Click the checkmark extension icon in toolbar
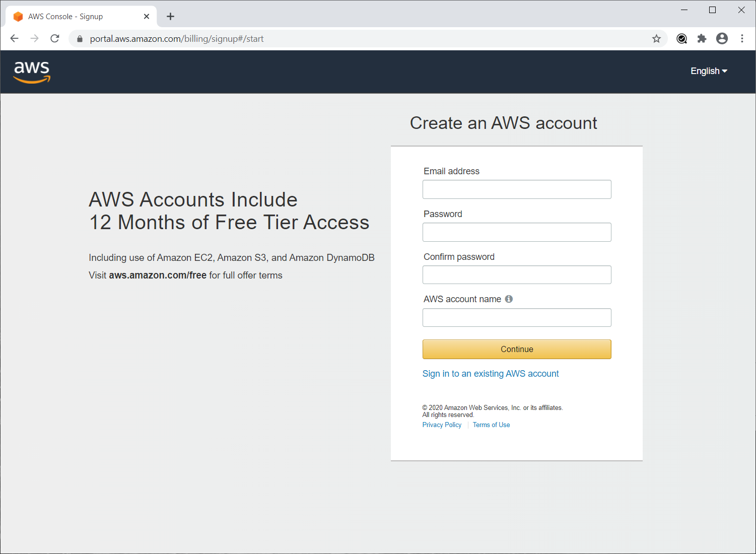The height and width of the screenshot is (554, 756). point(681,39)
